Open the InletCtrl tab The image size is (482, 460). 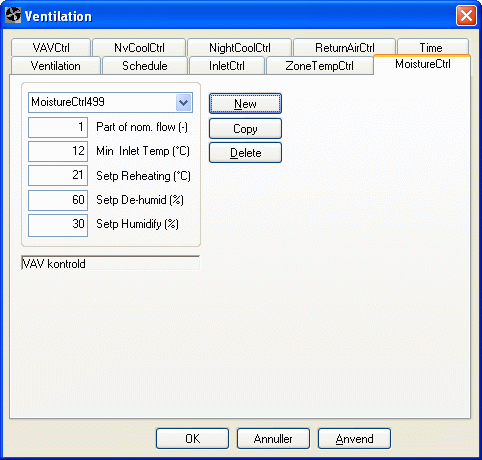[227, 65]
